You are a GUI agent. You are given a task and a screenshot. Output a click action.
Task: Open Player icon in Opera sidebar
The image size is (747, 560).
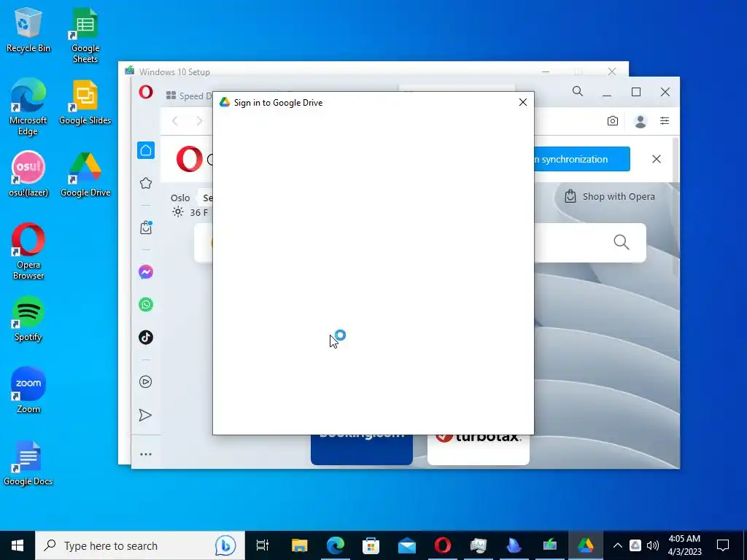click(x=146, y=382)
